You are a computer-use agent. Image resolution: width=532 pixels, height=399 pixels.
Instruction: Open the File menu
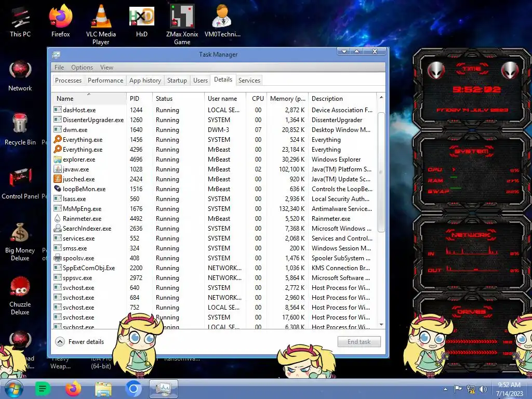point(59,67)
